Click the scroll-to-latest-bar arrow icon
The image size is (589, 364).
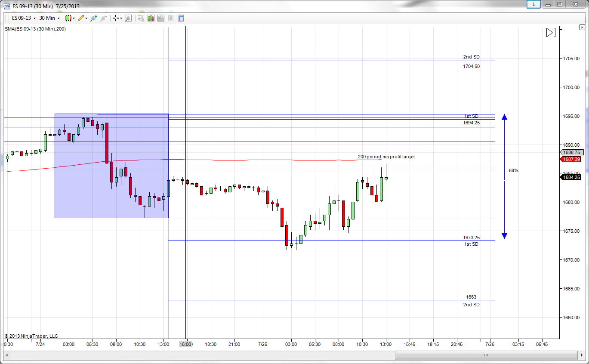(551, 33)
